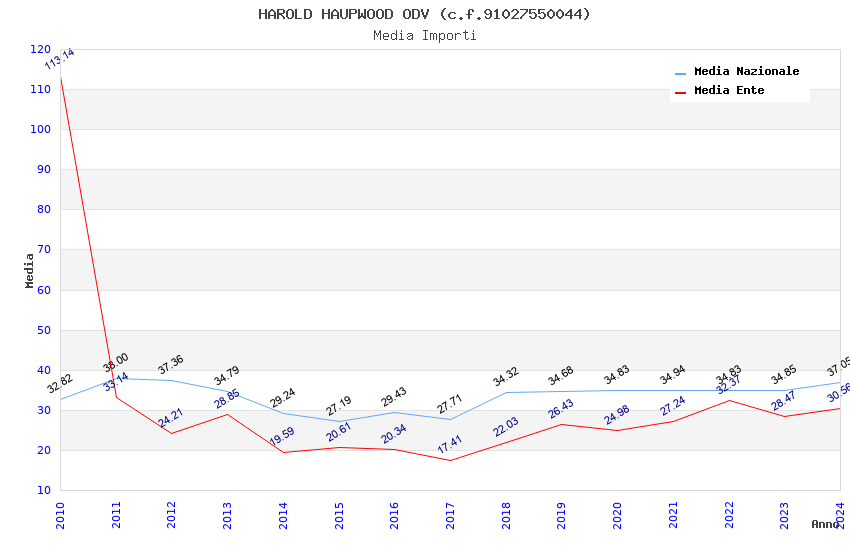This screenshot has width=850, height=550.
Task: Click the 110 y-axis tick label
Action: (41, 89)
